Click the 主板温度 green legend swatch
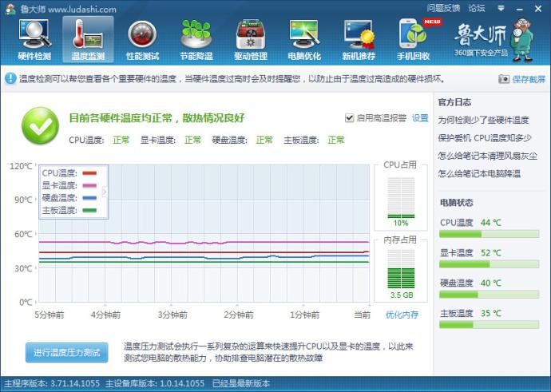 point(89,210)
